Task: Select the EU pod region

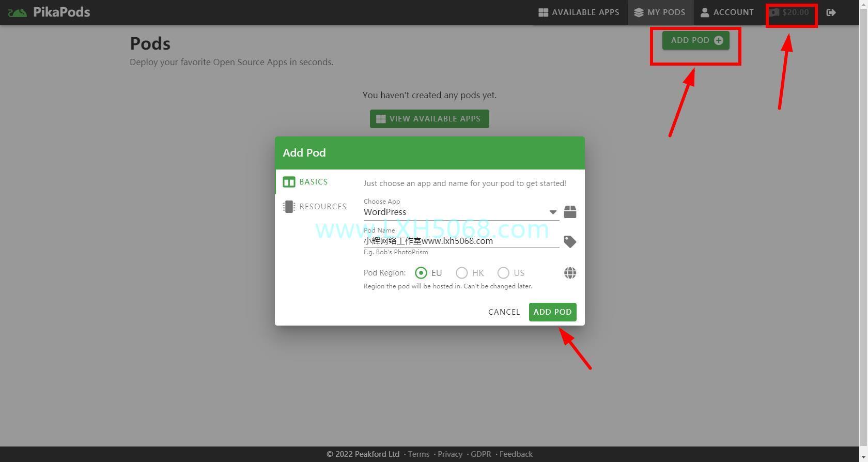Action: click(x=428, y=273)
